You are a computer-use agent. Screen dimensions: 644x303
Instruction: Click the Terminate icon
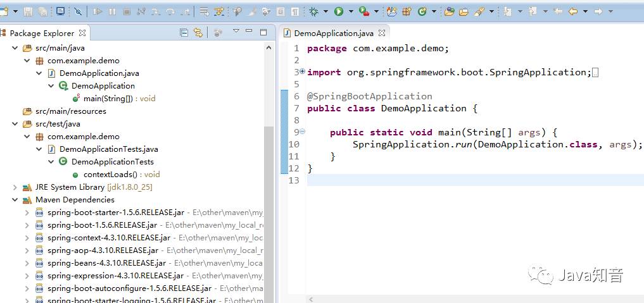pyautogui.click(x=127, y=12)
